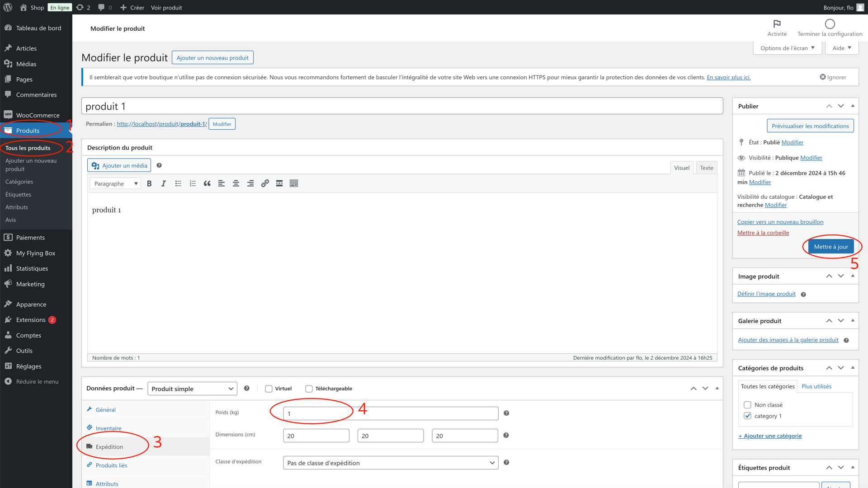Click the help icon next to Poids field
Image resolution: width=868 pixels, height=488 pixels.
point(506,413)
